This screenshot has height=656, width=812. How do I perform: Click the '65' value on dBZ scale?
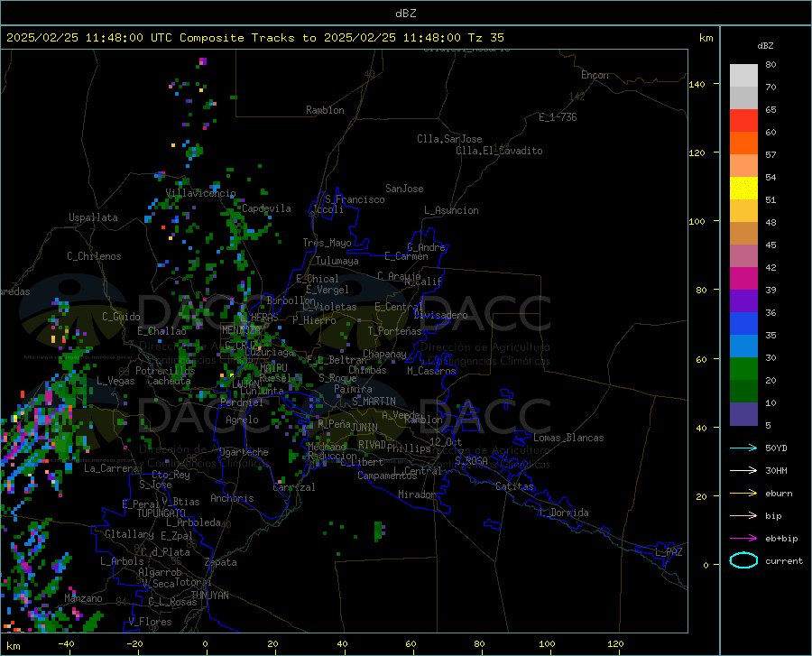(770, 110)
